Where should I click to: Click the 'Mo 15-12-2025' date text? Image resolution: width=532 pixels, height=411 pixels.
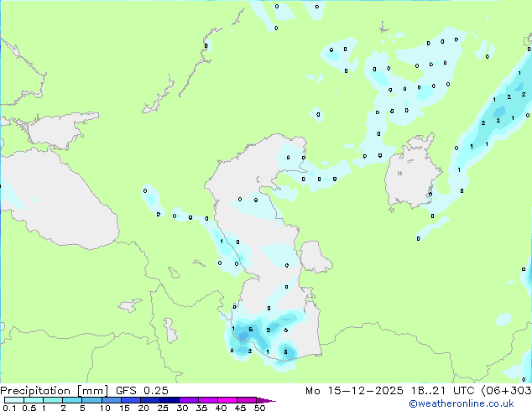(355, 391)
